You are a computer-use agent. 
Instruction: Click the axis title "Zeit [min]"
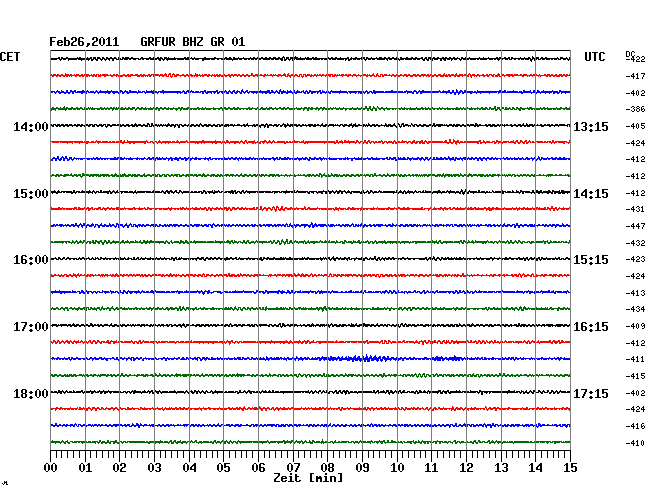click(x=308, y=478)
